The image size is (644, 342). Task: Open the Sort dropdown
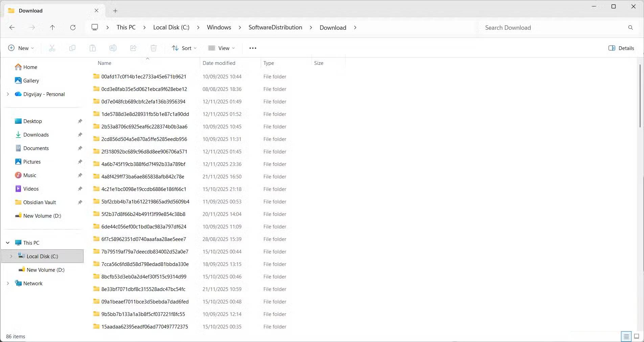(x=184, y=48)
